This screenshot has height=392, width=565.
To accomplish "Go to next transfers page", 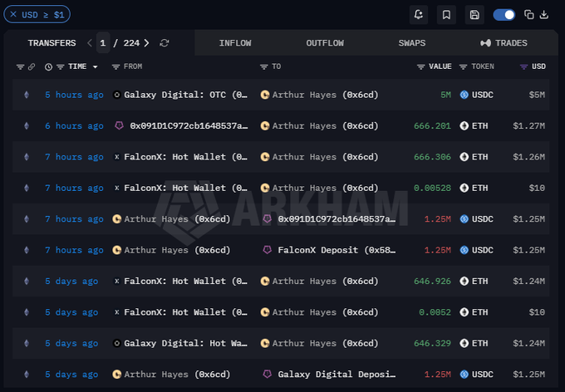I will click(x=146, y=43).
